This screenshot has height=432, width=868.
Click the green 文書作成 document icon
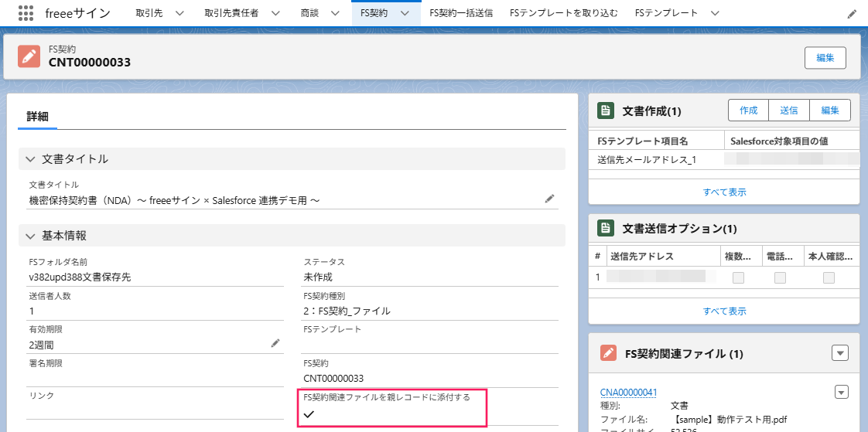pyautogui.click(x=607, y=111)
